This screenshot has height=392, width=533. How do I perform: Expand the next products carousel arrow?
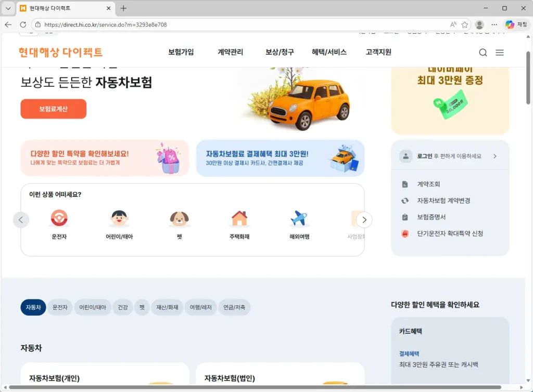click(x=364, y=220)
